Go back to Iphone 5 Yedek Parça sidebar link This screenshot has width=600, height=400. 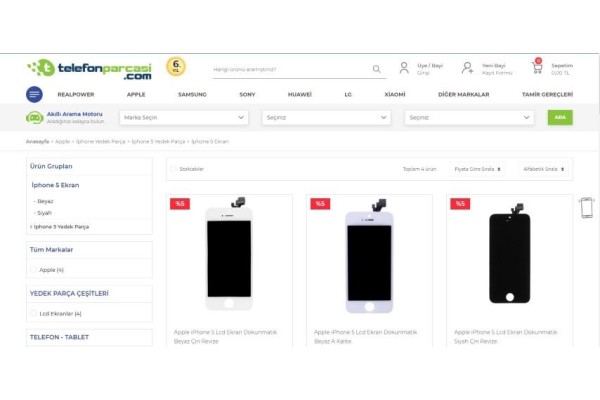pos(60,227)
